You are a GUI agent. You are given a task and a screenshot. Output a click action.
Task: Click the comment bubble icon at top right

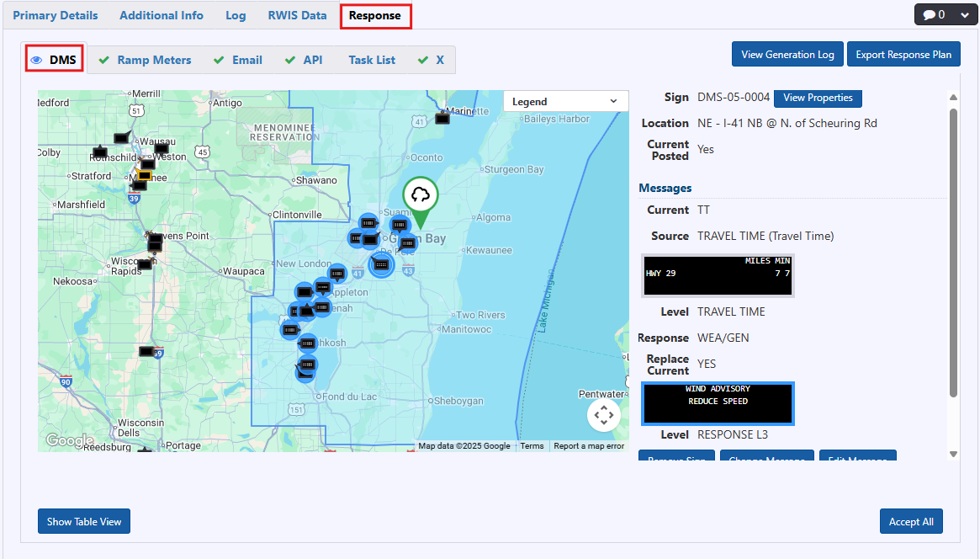929,15
